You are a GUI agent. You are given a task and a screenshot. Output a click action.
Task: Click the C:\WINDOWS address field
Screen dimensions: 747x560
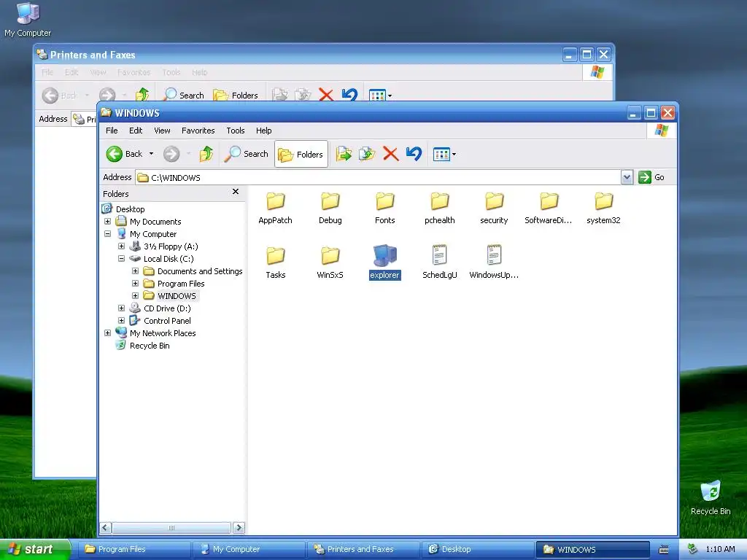pos(379,177)
